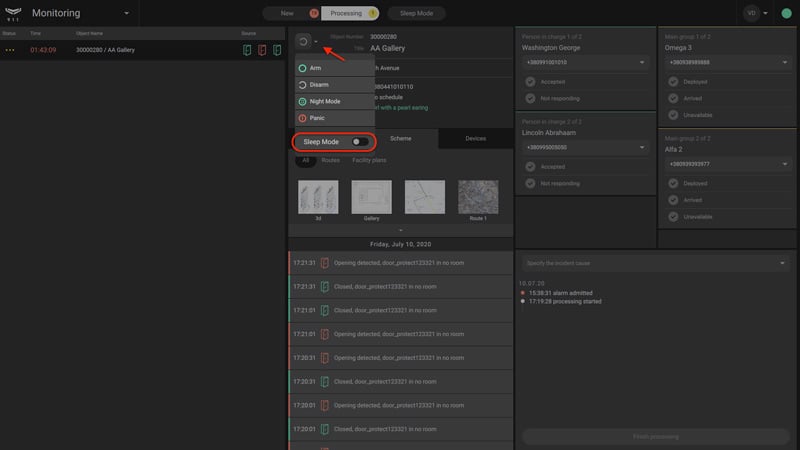Click the green connection status indicator

(x=786, y=13)
